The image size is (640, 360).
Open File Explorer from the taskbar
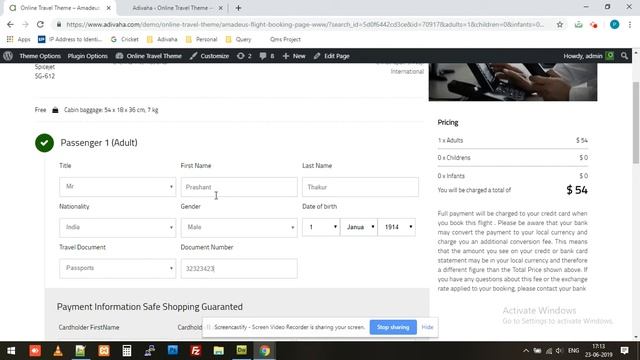pos(219,351)
